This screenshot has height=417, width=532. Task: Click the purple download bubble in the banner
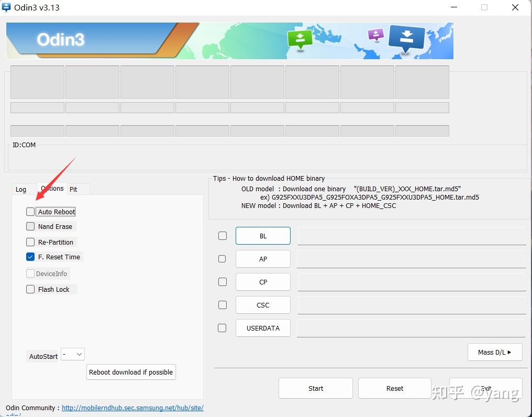pos(376,35)
